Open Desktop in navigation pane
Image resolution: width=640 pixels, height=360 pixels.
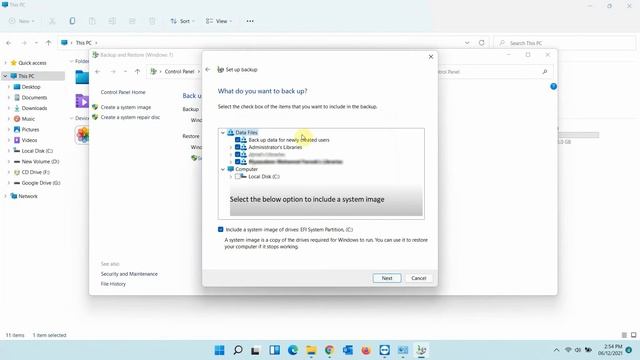click(x=31, y=87)
